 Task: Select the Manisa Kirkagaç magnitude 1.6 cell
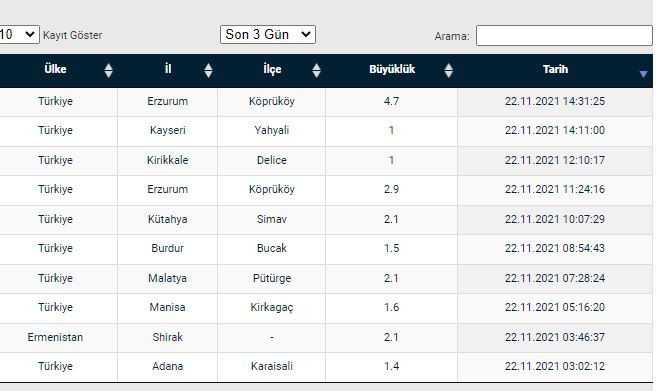point(391,308)
